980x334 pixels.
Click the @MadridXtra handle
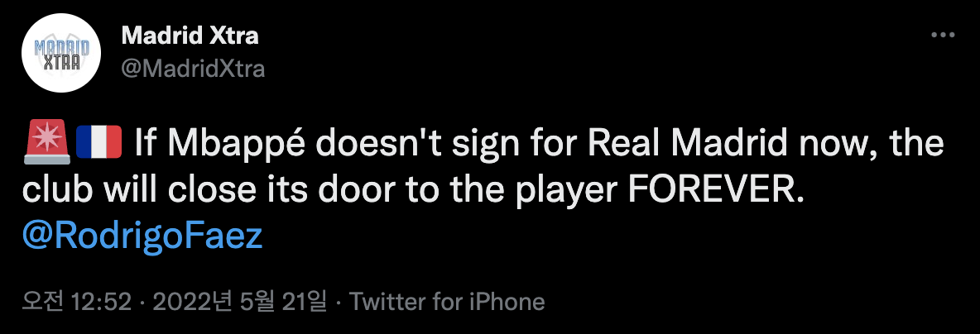point(193,69)
